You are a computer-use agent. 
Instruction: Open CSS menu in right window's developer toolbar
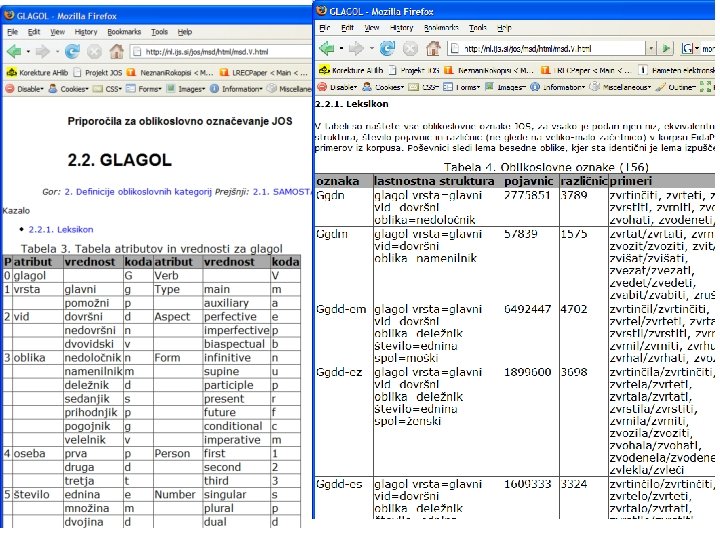[423, 86]
